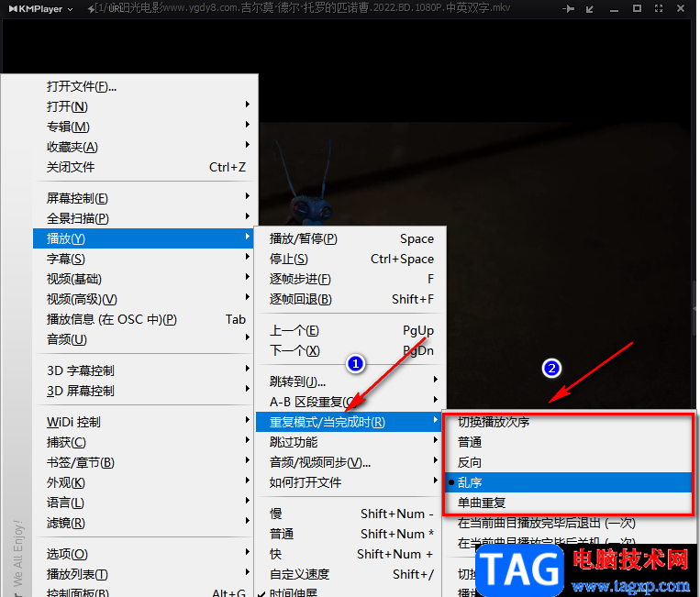This screenshot has width=700, height=597.
Task: Expand the 捕获(C) submenu arrow
Action: pos(248,439)
